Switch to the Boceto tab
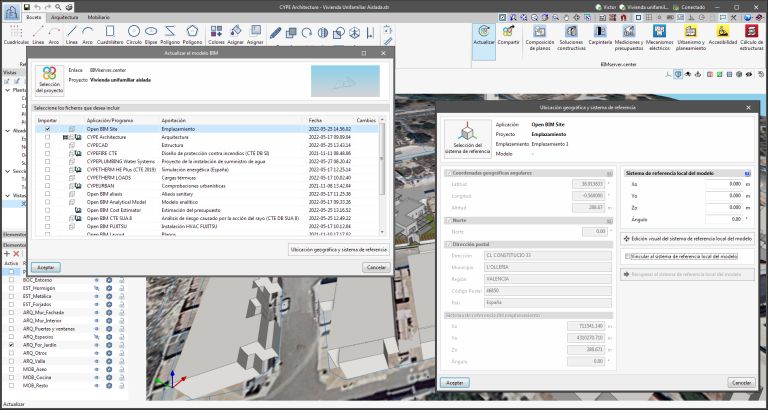The width and height of the screenshot is (768, 410). click(x=34, y=17)
